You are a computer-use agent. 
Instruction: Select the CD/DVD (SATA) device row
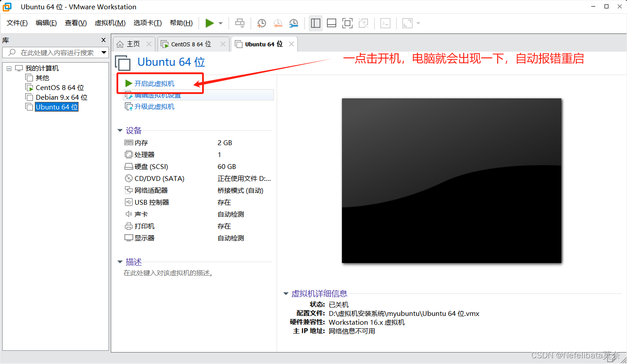(198, 179)
